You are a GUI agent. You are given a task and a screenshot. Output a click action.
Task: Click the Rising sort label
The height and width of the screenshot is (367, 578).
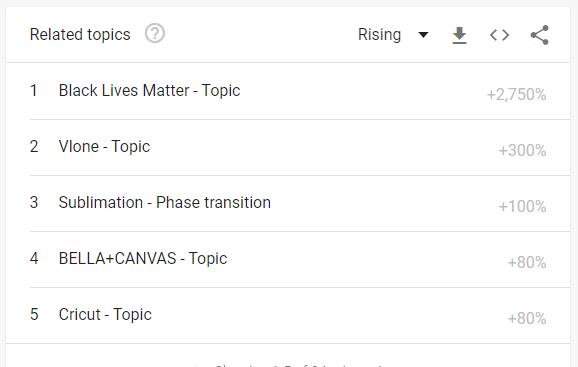pyautogui.click(x=379, y=35)
